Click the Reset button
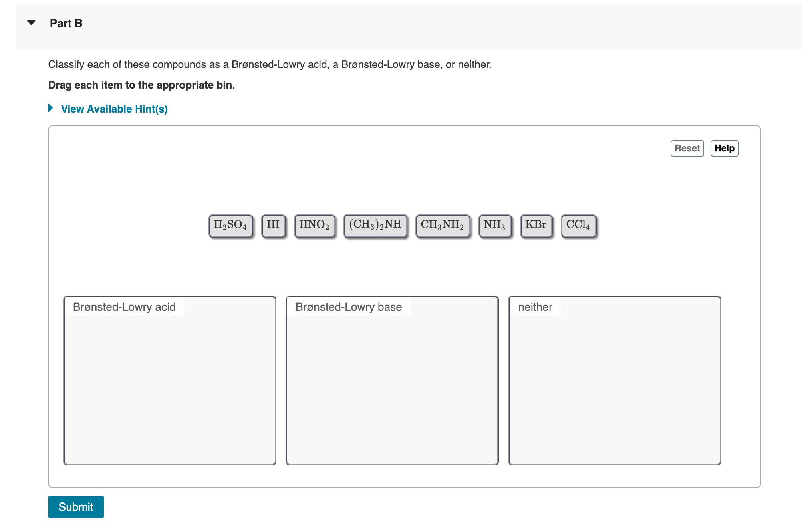The image size is (802, 532). pyautogui.click(x=687, y=148)
